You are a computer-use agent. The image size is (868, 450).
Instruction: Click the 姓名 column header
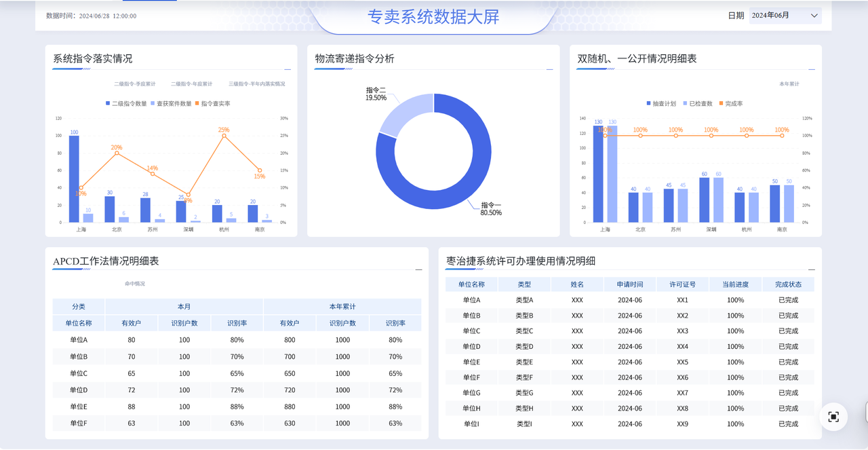tap(577, 284)
